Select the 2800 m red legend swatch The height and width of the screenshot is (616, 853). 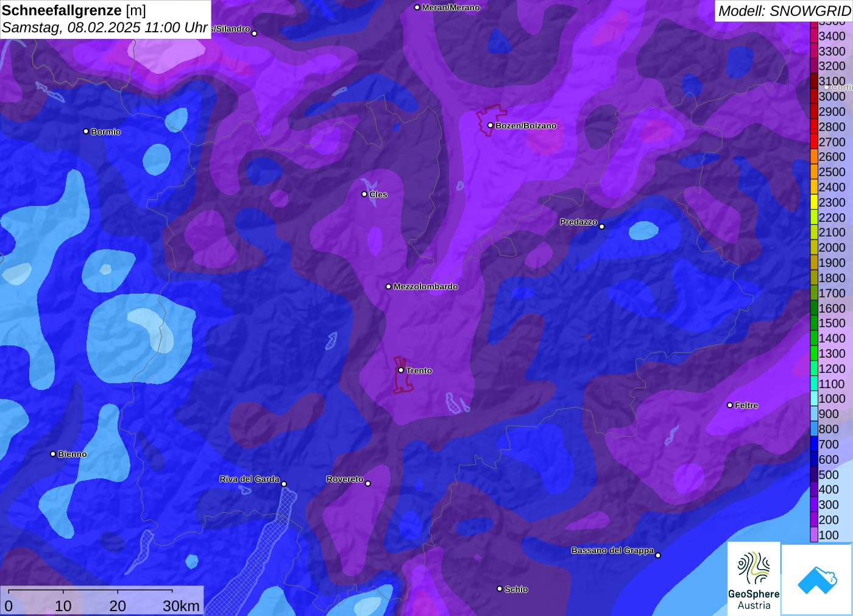pos(814,127)
